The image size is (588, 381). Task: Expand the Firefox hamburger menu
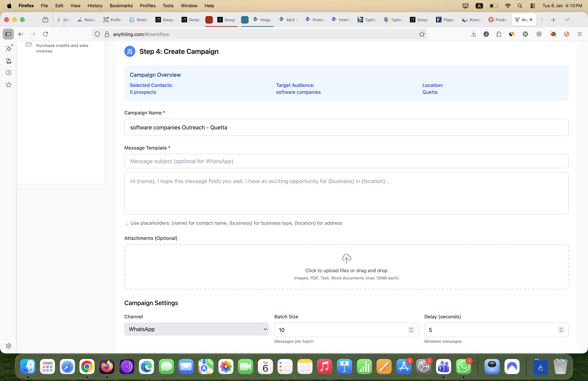point(580,34)
